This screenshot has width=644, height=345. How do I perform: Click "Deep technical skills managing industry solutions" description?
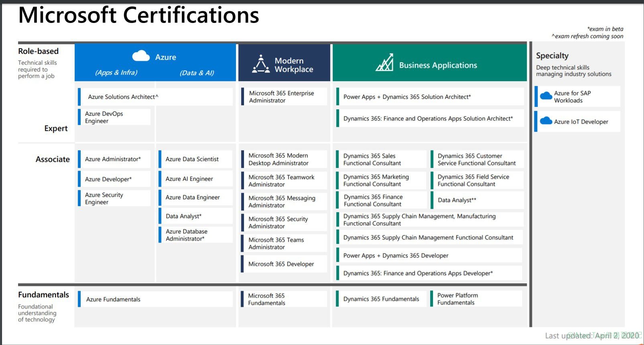pyautogui.click(x=574, y=71)
